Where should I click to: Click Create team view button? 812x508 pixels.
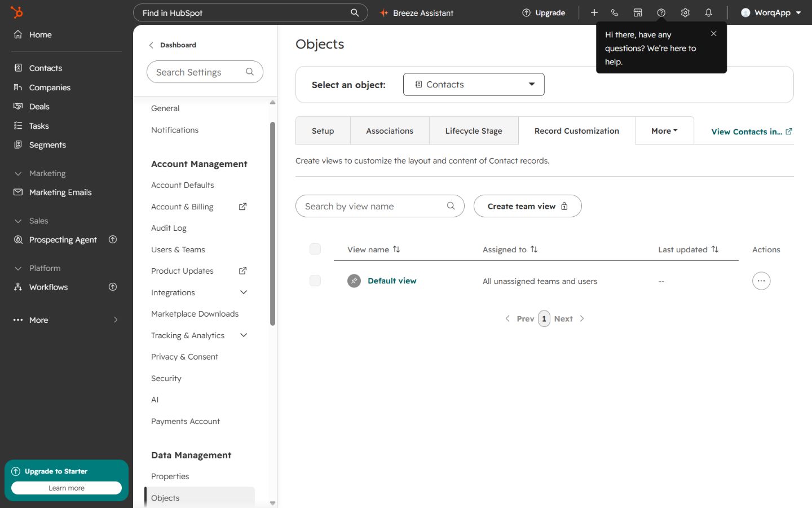pyautogui.click(x=527, y=206)
